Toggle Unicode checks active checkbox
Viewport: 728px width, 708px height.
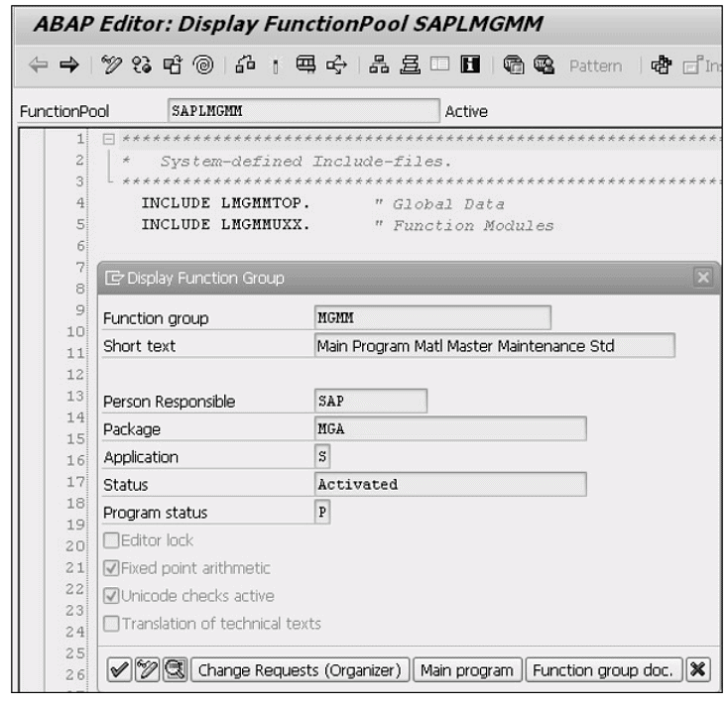[x=111, y=596]
